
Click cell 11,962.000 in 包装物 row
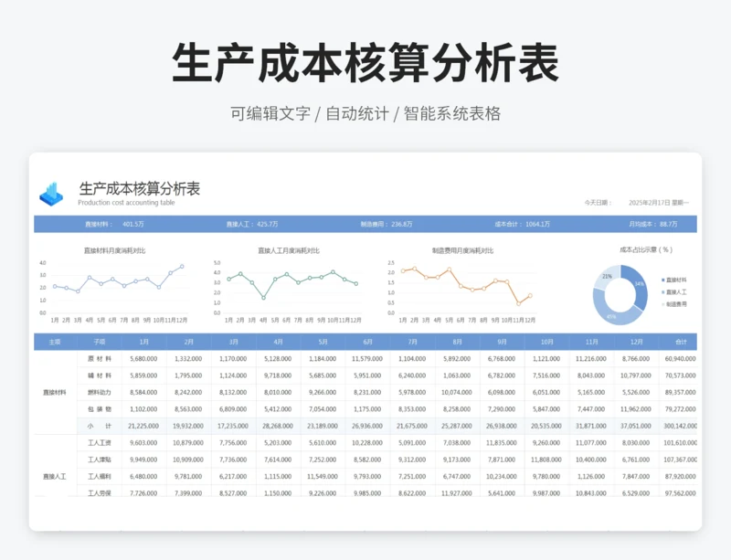click(x=636, y=409)
